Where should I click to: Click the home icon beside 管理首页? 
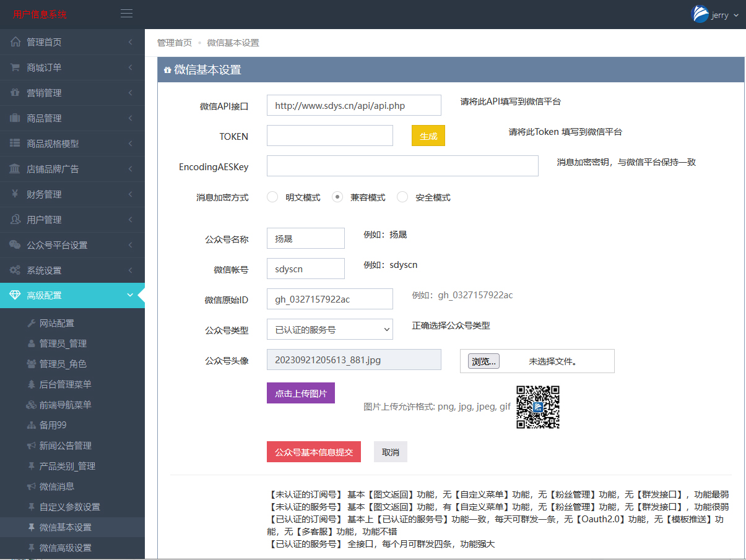point(15,42)
